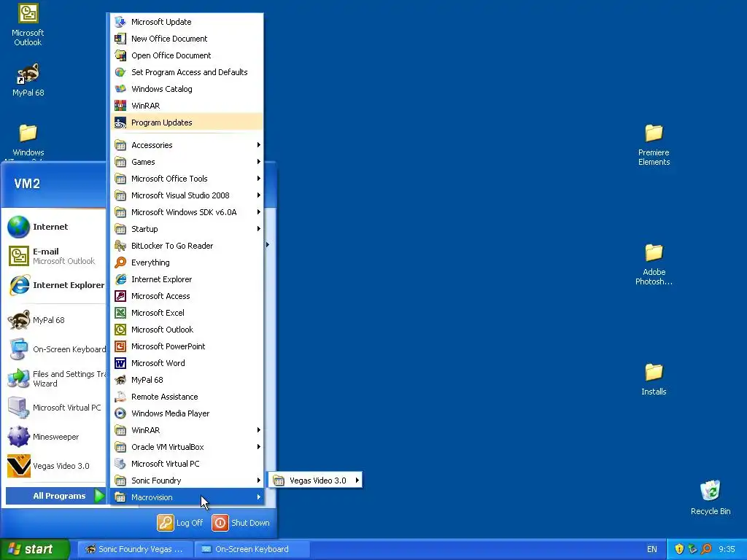
Task: Expand the Microsoft Visual Studio 2008 arrow
Action: pos(259,195)
